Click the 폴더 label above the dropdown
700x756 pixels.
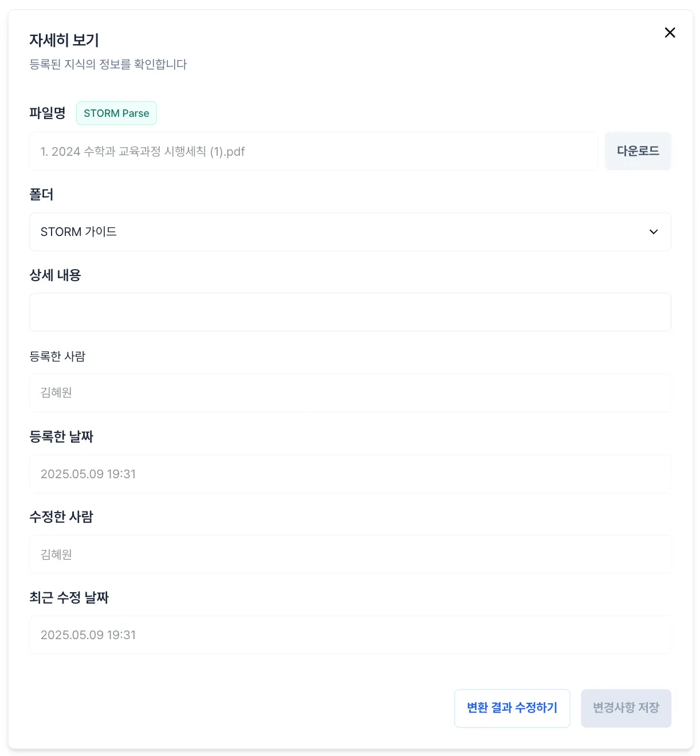point(41,195)
